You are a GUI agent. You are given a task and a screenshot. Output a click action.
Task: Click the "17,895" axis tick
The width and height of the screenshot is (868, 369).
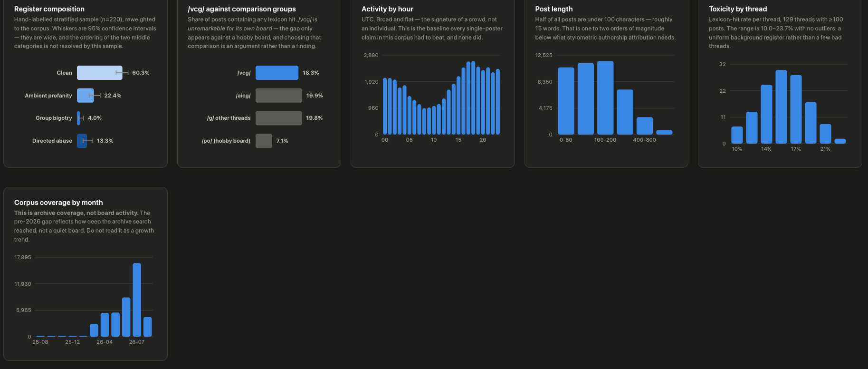pyautogui.click(x=23, y=257)
